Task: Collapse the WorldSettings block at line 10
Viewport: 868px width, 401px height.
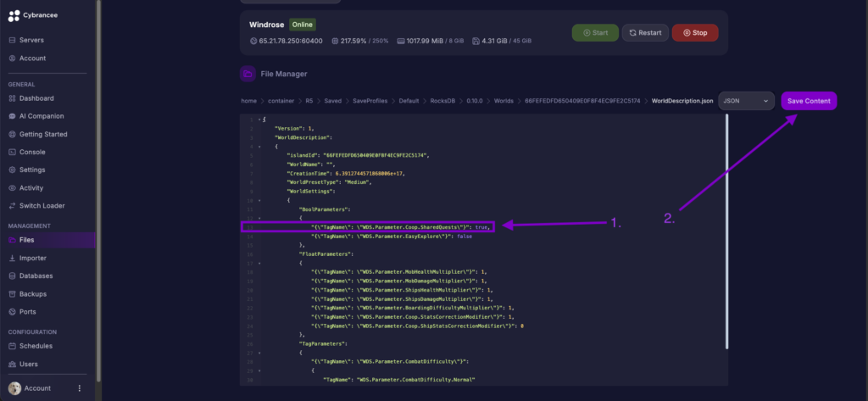Action: 259,200
